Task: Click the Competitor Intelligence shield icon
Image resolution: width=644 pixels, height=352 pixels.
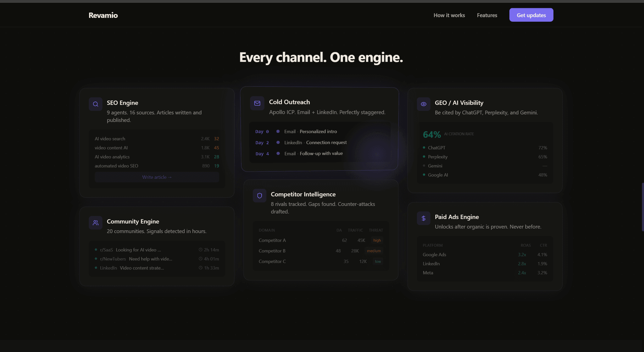Action: (x=259, y=195)
